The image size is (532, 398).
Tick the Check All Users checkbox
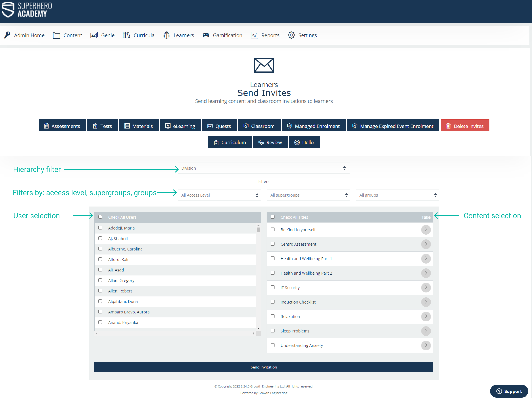click(x=100, y=217)
